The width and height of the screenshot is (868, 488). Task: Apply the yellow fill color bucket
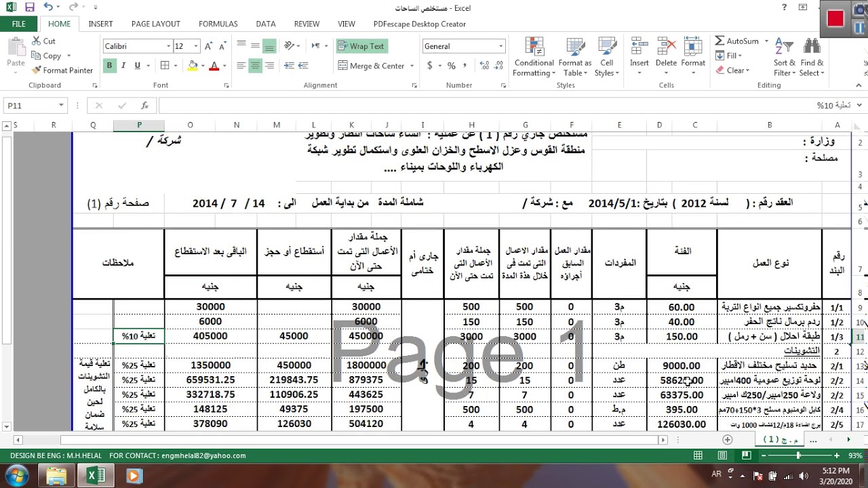[192, 66]
